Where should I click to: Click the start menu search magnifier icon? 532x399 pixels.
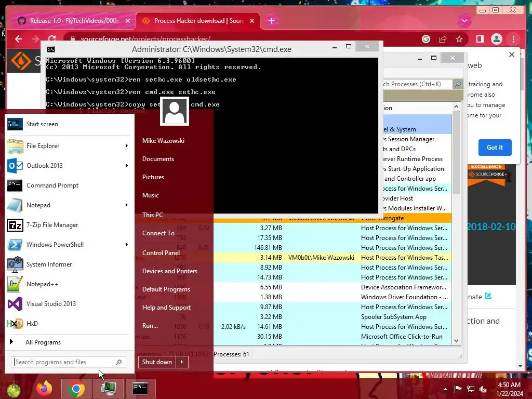coord(119,362)
